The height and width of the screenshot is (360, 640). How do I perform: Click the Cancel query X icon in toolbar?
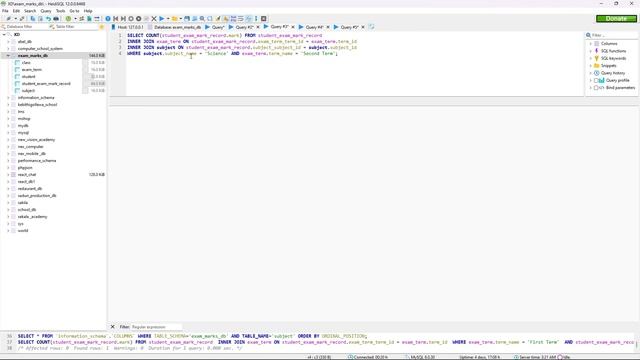(x=154, y=19)
